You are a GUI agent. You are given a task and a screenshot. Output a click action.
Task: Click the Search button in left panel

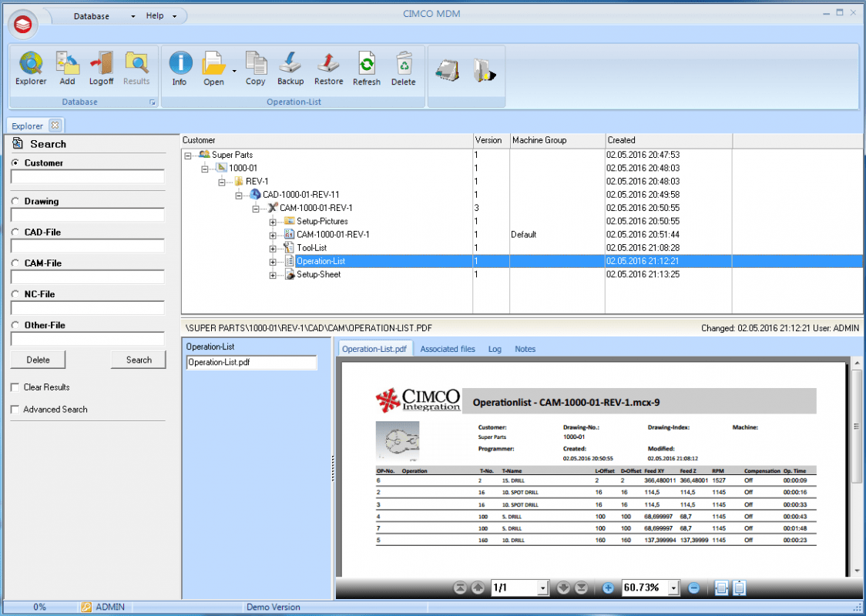(138, 360)
